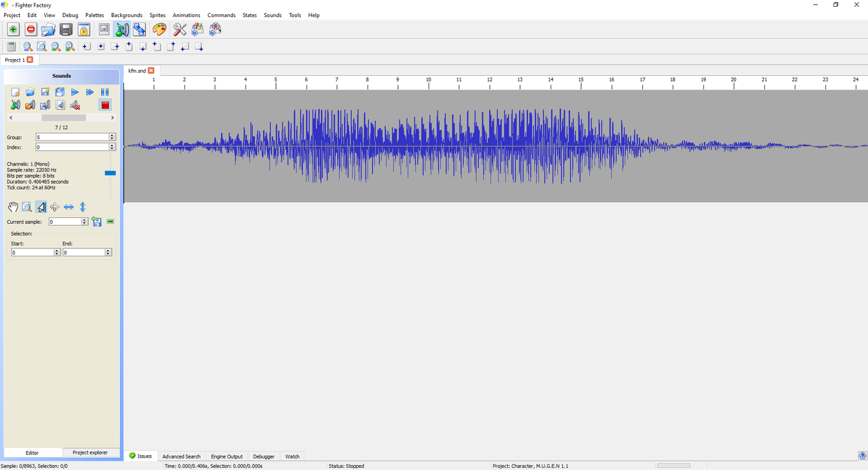Open the wrench and screwdriver tools icon
Screen dimensions: 868x470
[180, 29]
